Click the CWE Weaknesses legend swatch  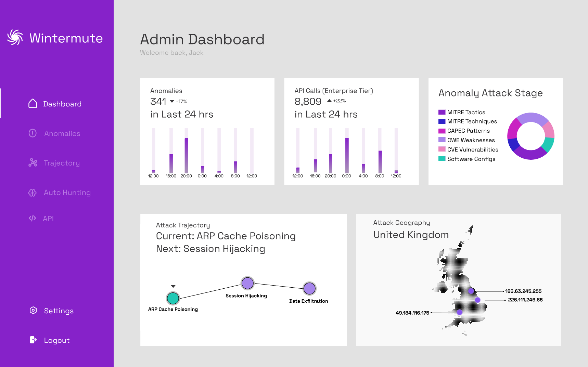pos(442,140)
